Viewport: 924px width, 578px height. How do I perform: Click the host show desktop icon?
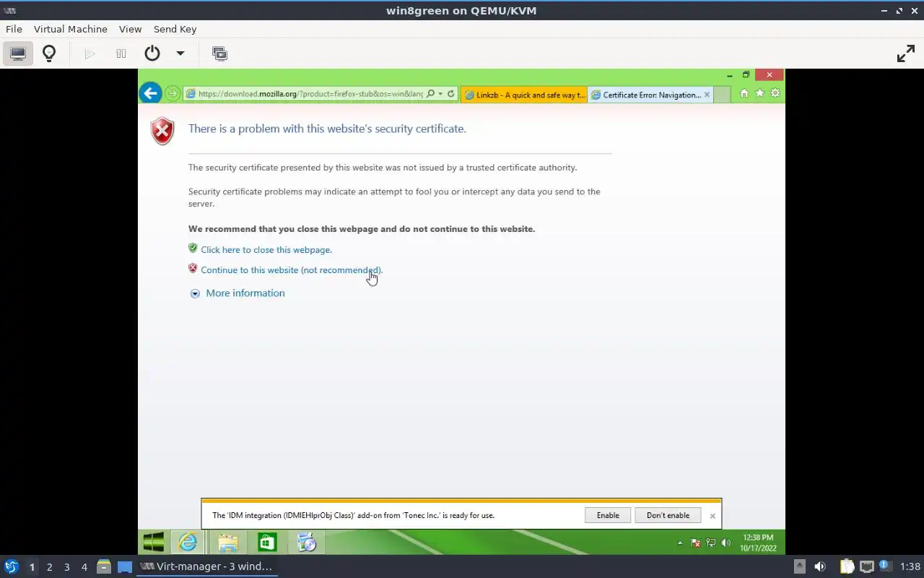(125, 566)
